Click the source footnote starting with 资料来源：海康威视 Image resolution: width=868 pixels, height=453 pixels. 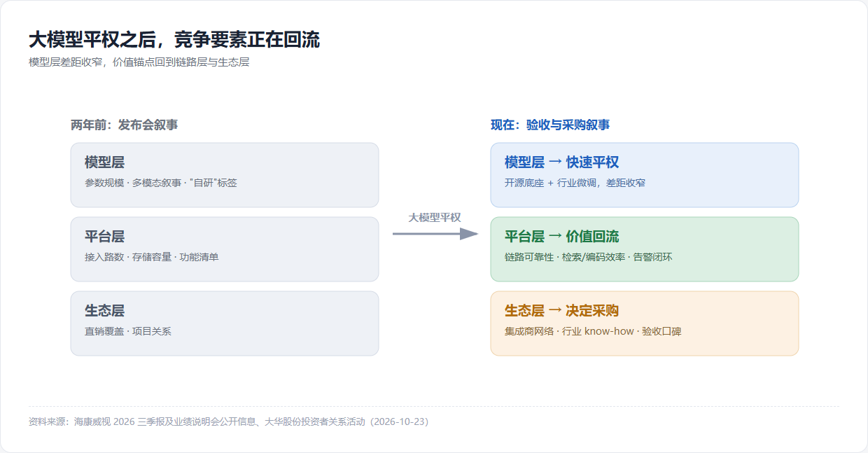pyautogui.click(x=228, y=421)
